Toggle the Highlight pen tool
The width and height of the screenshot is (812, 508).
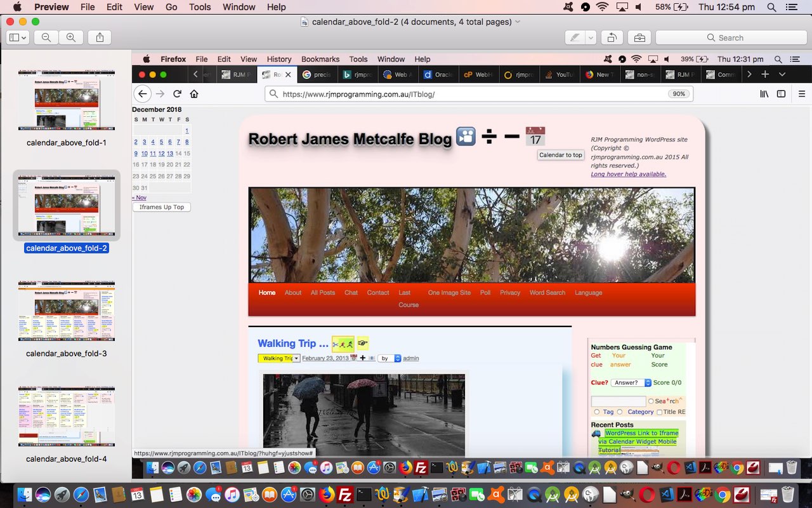(575, 37)
